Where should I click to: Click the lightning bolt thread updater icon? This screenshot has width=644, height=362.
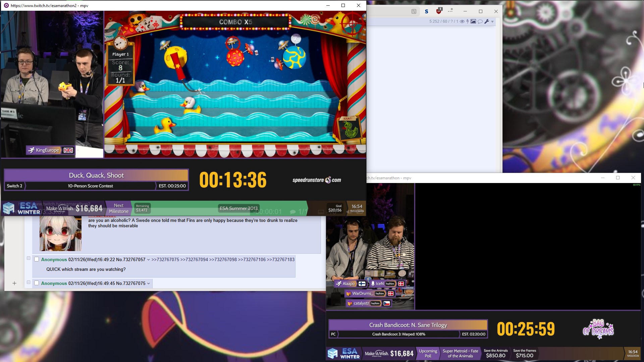click(468, 21)
